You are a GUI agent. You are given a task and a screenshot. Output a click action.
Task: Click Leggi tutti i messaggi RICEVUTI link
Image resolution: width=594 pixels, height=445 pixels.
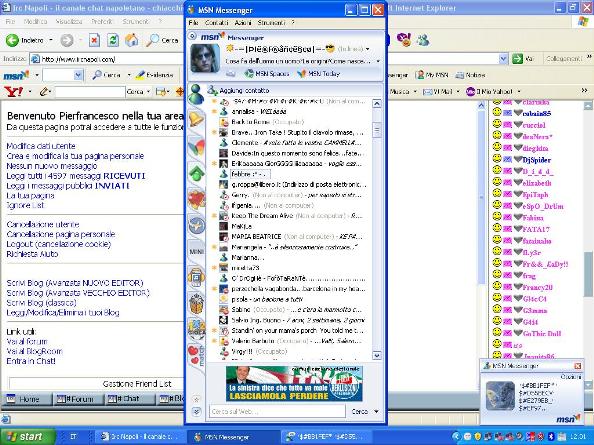[x=76, y=176]
